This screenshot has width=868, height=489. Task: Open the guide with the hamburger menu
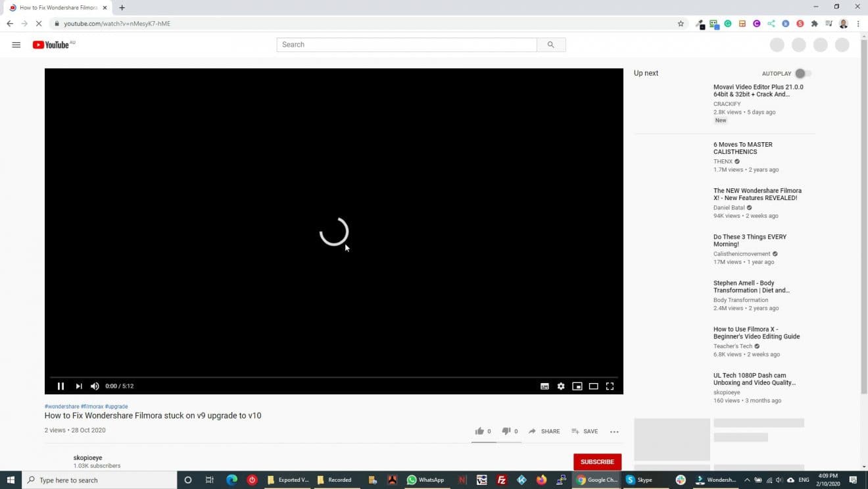click(16, 45)
